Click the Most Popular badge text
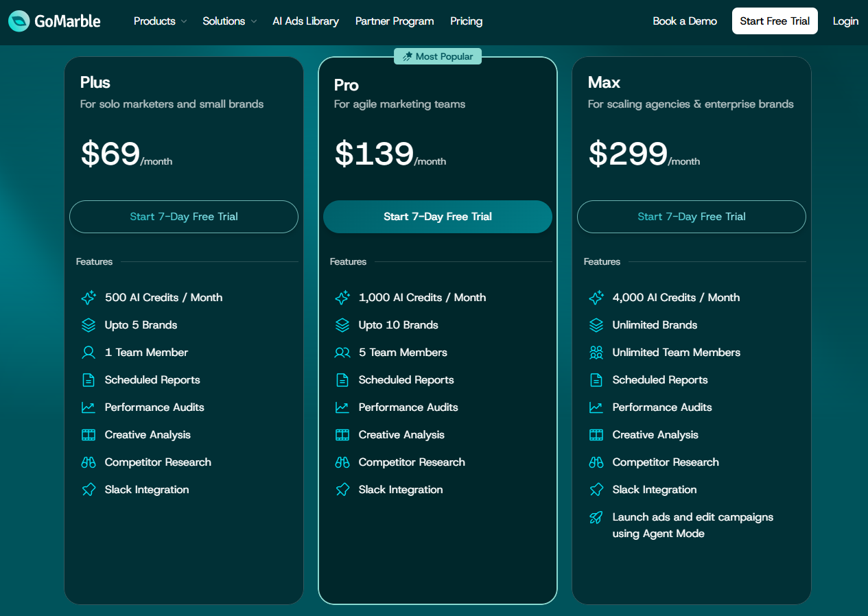Viewport: 868px width, 616px height. tap(445, 56)
